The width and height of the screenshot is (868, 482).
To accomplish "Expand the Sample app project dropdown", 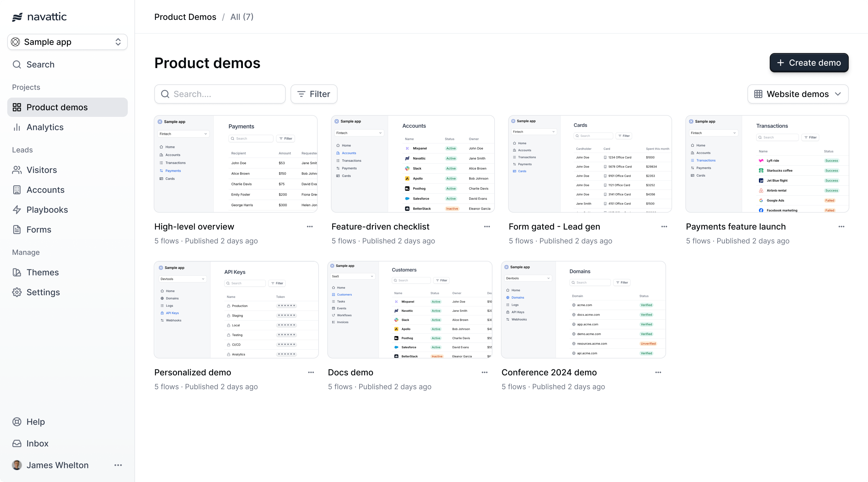I will 118,42.
